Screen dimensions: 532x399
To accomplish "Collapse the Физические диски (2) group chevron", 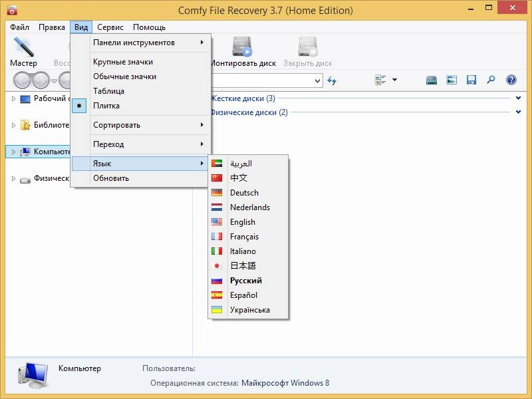I will coord(518,112).
